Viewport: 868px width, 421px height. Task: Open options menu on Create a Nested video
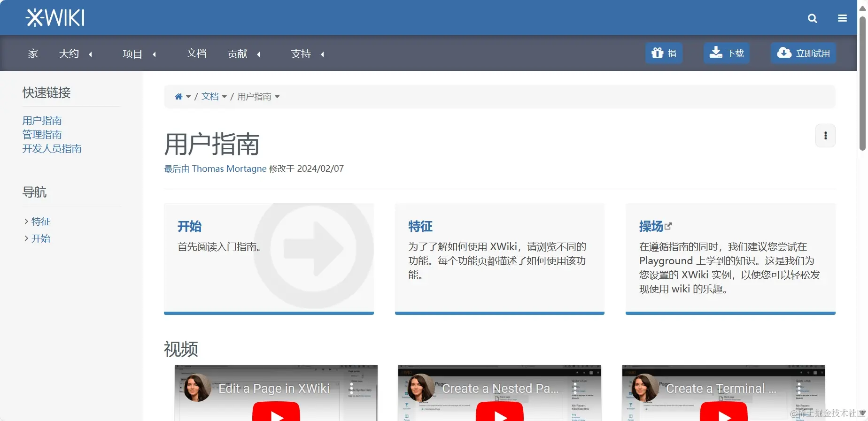click(x=575, y=388)
